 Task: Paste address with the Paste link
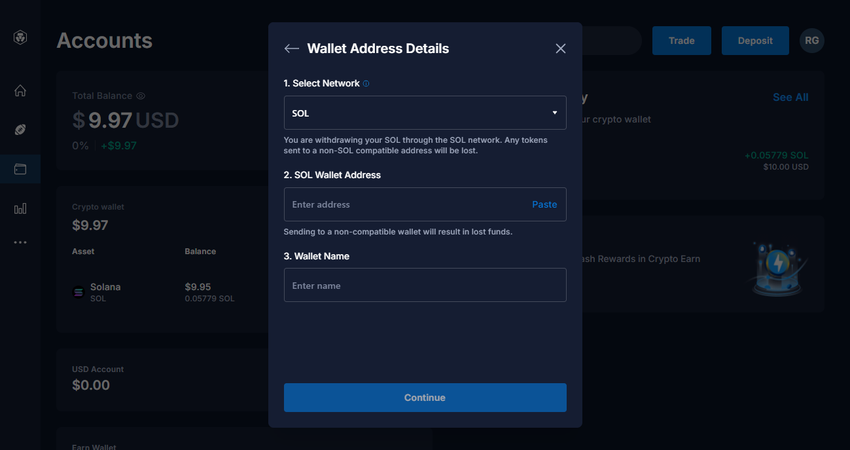click(544, 204)
